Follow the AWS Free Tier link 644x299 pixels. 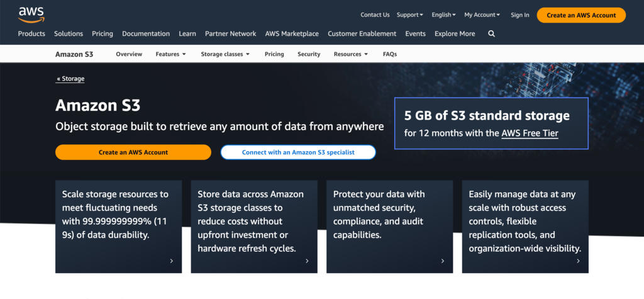(x=530, y=133)
